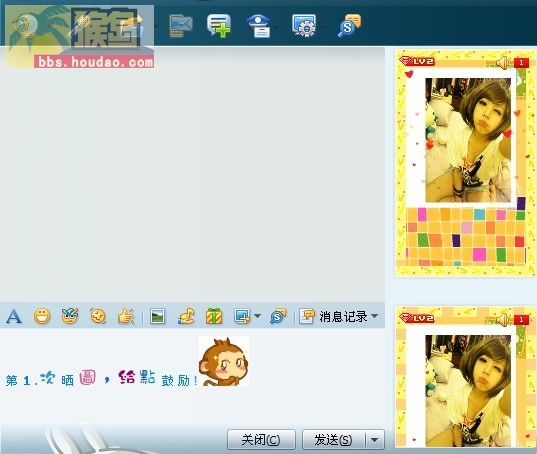
Task: Share music with the musical note icon
Action: (x=186, y=316)
